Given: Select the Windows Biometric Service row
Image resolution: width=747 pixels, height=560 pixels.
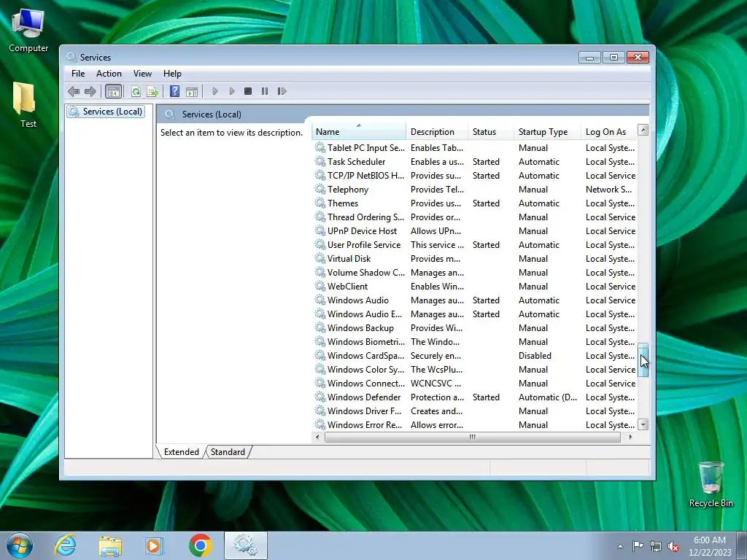Looking at the screenshot, I should coord(475,342).
